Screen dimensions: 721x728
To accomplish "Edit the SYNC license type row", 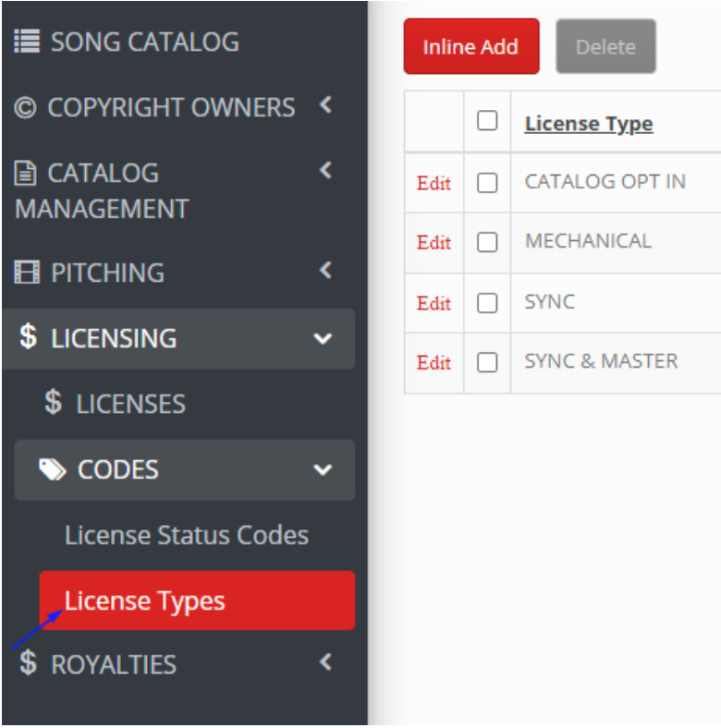I will (434, 303).
